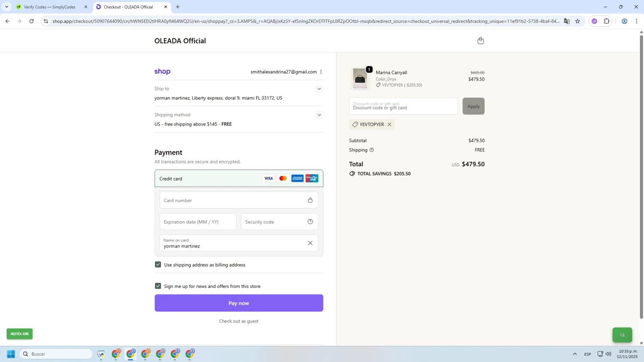The width and height of the screenshot is (644, 362).
Task: Select the Credit card payment option
Action: point(239,178)
